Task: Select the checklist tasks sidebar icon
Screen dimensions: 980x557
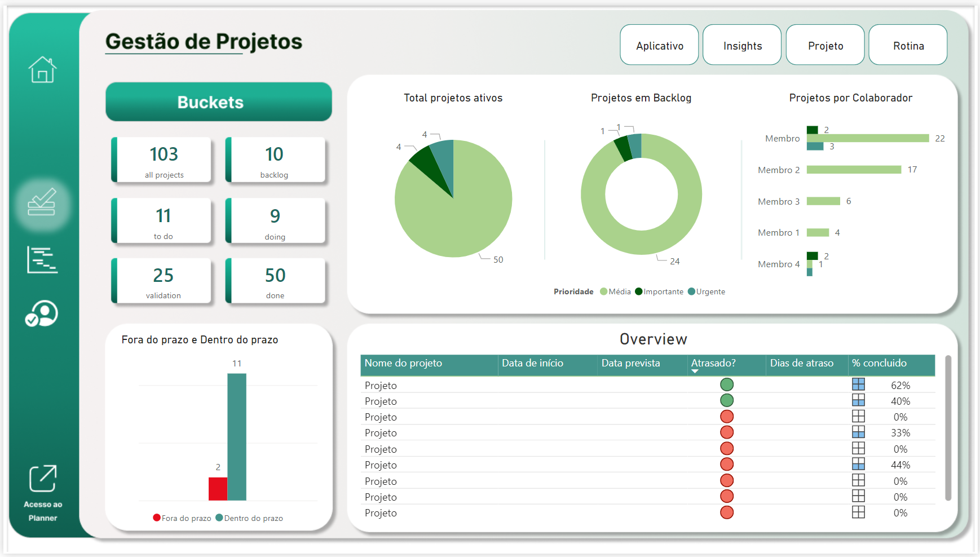Action: pyautogui.click(x=42, y=203)
